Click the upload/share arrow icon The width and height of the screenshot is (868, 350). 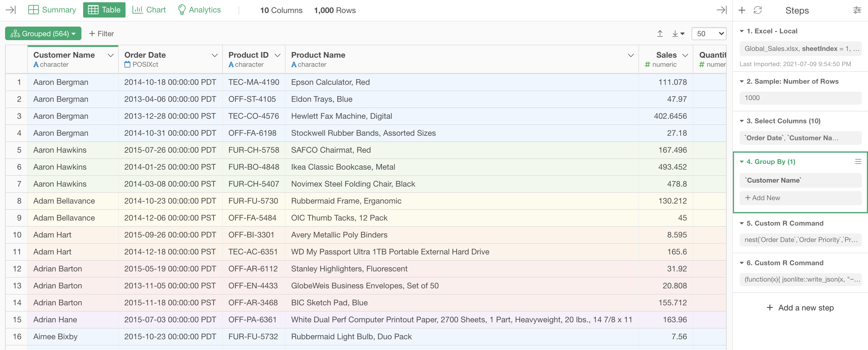coord(660,34)
